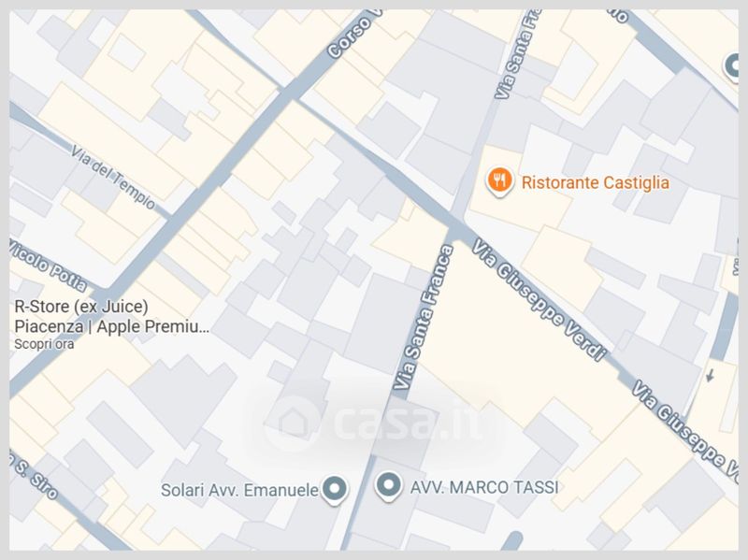The image size is (748, 560).
Task: Select the Solari Avv. Emanuele label
Action: click(239, 490)
